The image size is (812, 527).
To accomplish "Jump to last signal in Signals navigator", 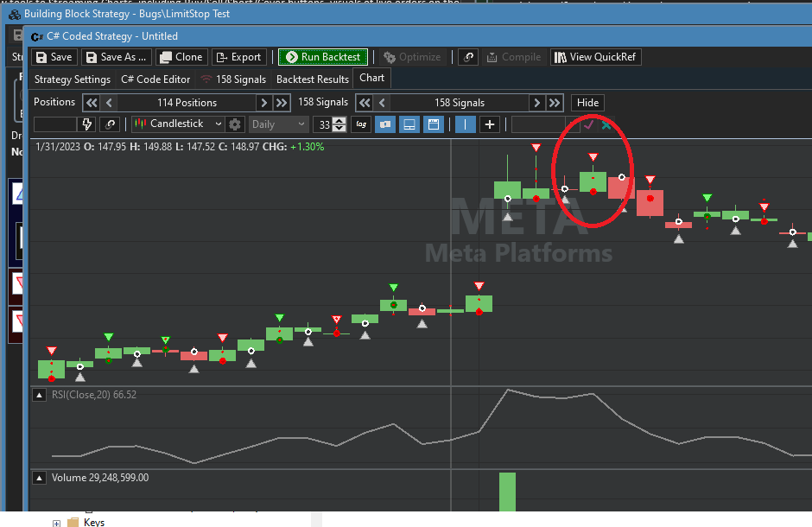I will tap(555, 103).
